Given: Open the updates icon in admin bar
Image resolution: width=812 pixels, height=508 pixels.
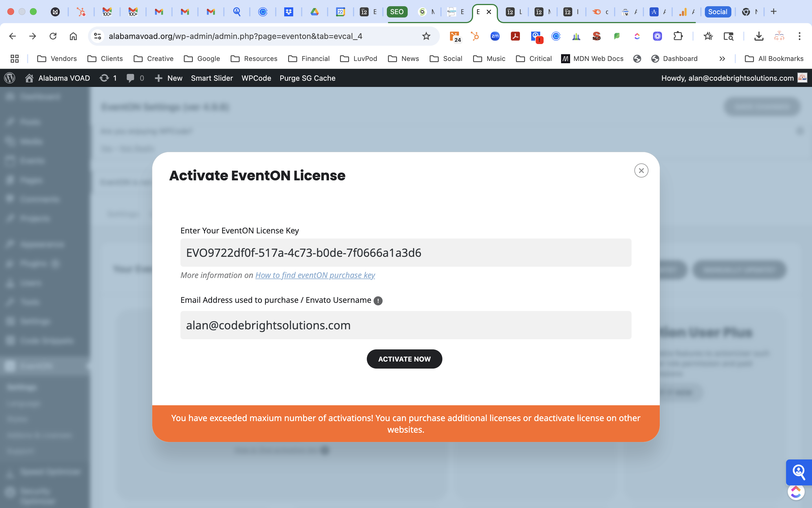Looking at the screenshot, I should [108, 78].
